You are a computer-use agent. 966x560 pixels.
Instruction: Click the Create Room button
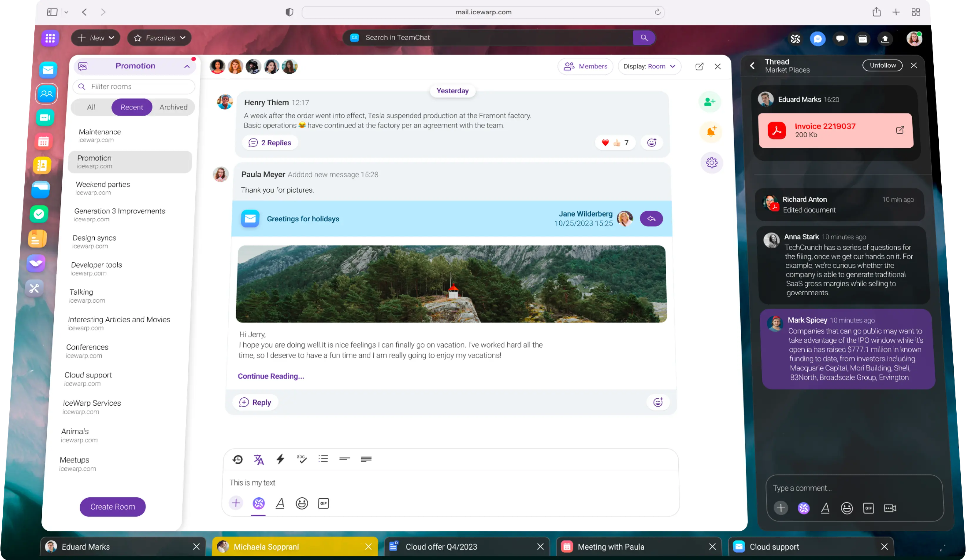113,506
